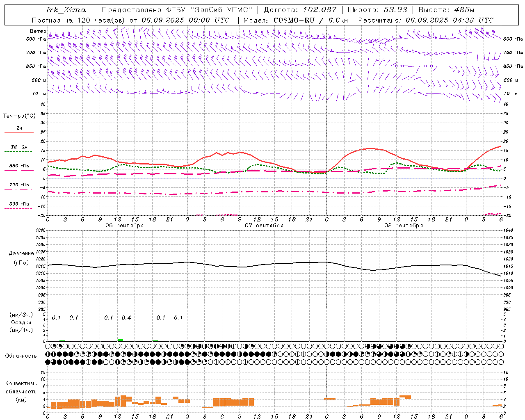This screenshot has height=420, width=525.
Task: Click the 700 гПа entry in the temperature legend
Action: (x=19, y=185)
